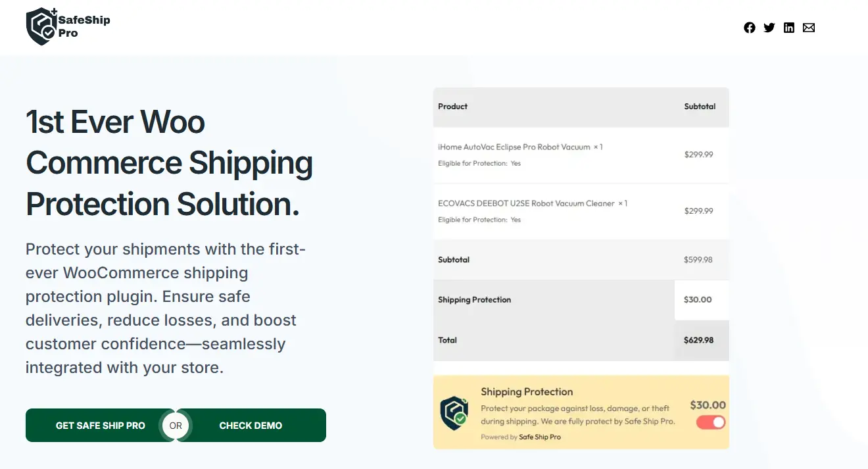Screen dimensions: 868x469
Task: Click GET SAFE SHIP PRO button
Action: pyautogui.click(x=101, y=426)
